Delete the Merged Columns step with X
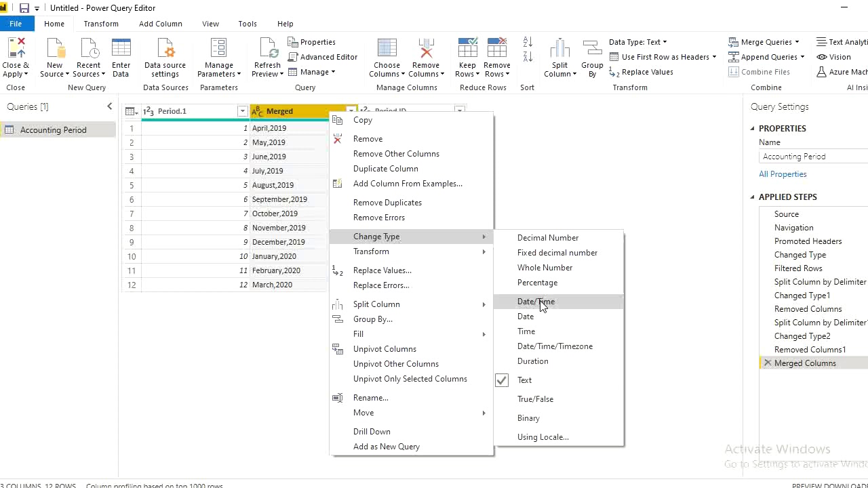 (768, 363)
